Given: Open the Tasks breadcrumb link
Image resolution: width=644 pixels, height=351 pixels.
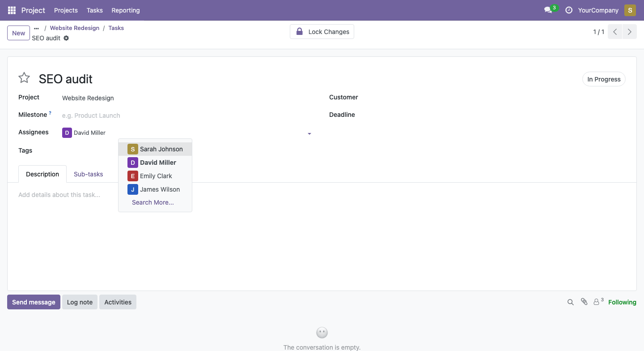Looking at the screenshot, I should pyautogui.click(x=116, y=28).
